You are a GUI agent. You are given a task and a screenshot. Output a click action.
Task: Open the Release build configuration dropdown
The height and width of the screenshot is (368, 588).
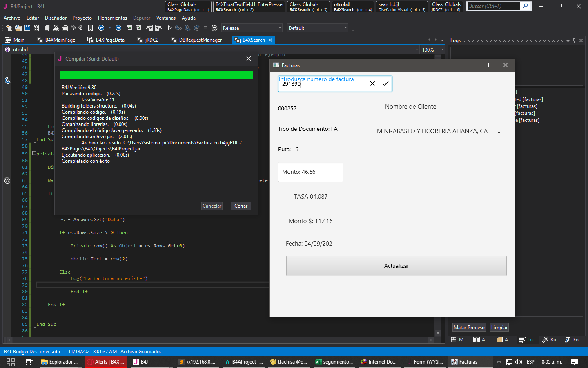pyautogui.click(x=252, y=28)
